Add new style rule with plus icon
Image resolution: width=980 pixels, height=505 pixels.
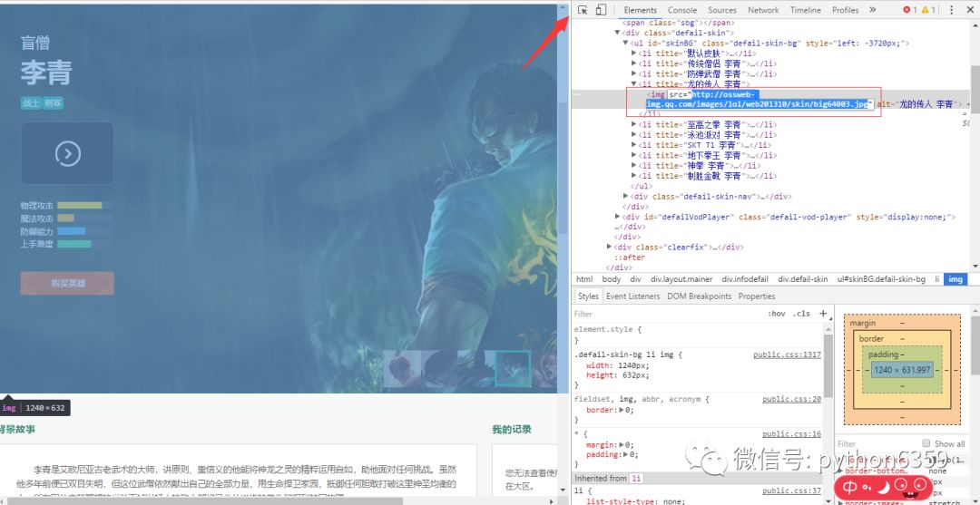(x=823, y=314)
